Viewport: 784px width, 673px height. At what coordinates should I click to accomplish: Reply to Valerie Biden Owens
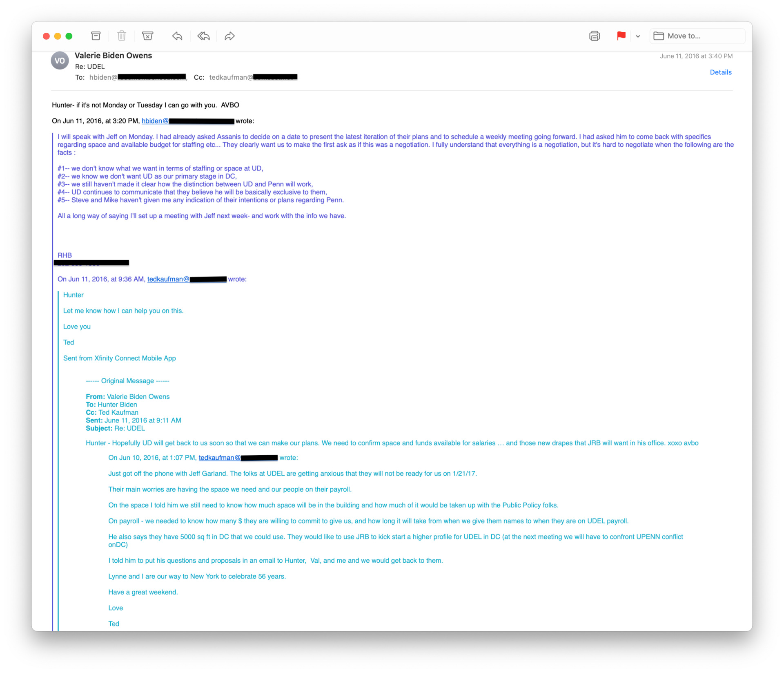point(177,36)
